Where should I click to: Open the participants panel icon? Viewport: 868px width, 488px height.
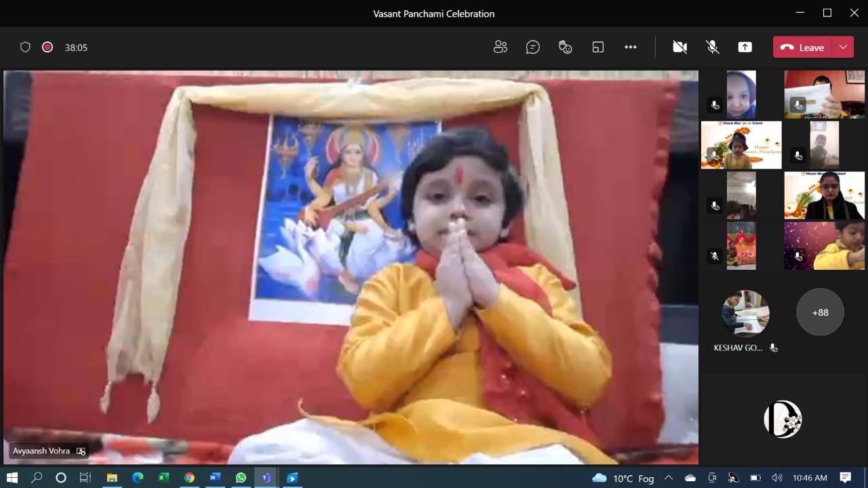click(x=500, y=47)
